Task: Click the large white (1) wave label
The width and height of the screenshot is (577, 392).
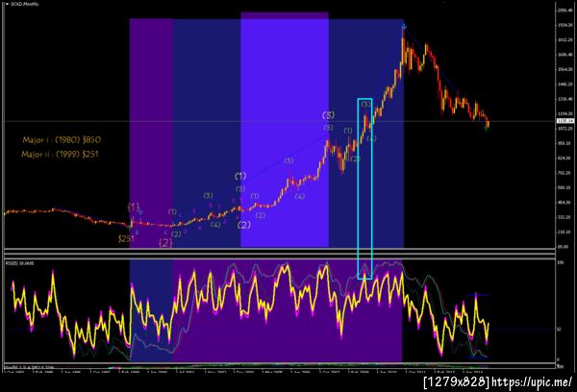Action: click(x=240, y=176)
